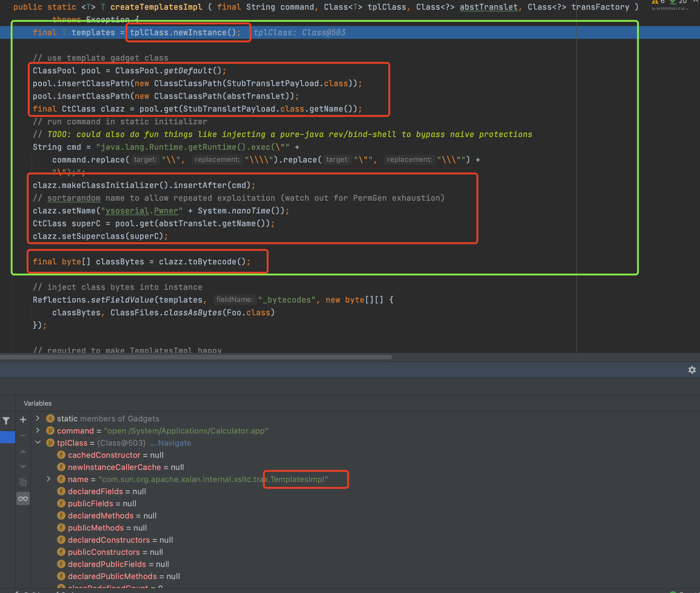This screenshot has height=593, width=700.
Task: Click the 'final CtClass clazz' declaration line
Action: 197,109
